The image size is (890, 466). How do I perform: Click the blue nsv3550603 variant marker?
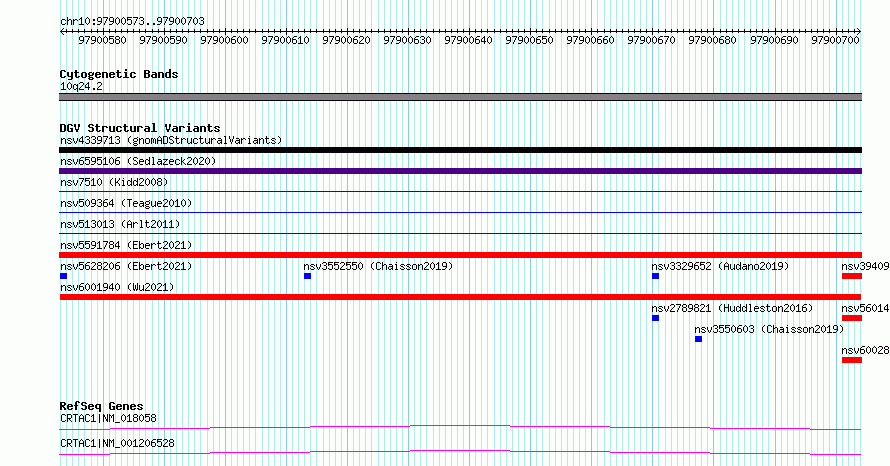click(x=698, y=339)
